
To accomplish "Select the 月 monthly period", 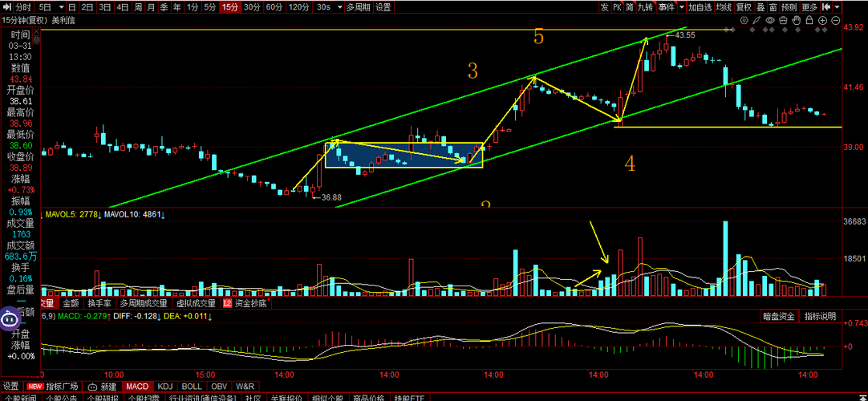I will tap(151, 7).
